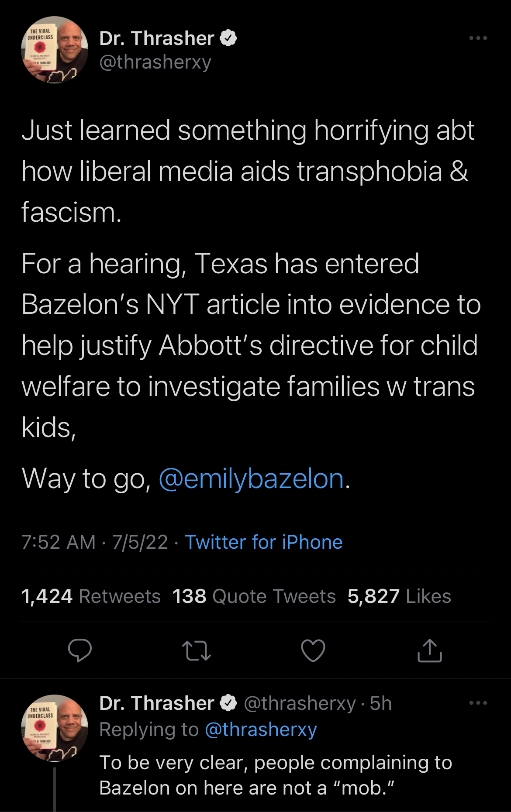Screen dimensions: 511x812
Task: View the 5,827 Likes list
Action: [399, 596]
